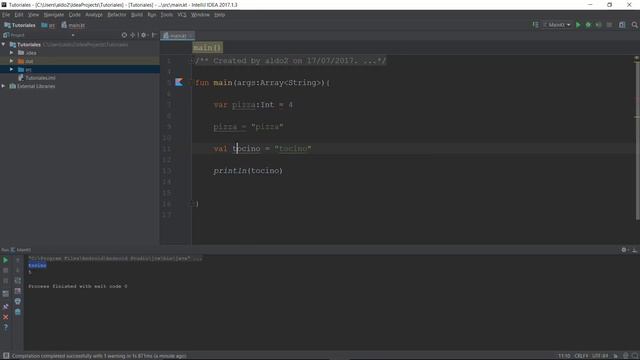
Task: Toggle soft-wrap icon in Run console toolbar
Action: click(x=18, y=280)
